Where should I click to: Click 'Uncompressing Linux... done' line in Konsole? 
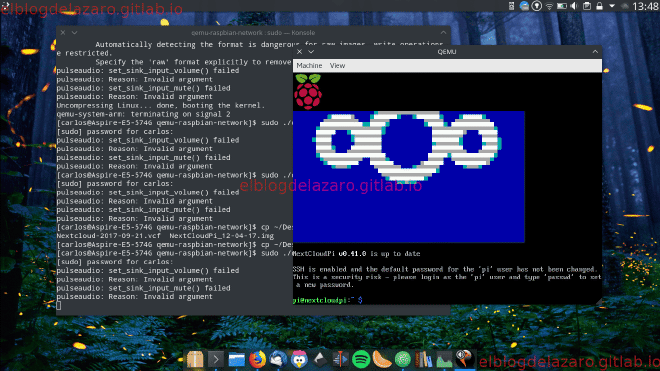pos(161,105)
